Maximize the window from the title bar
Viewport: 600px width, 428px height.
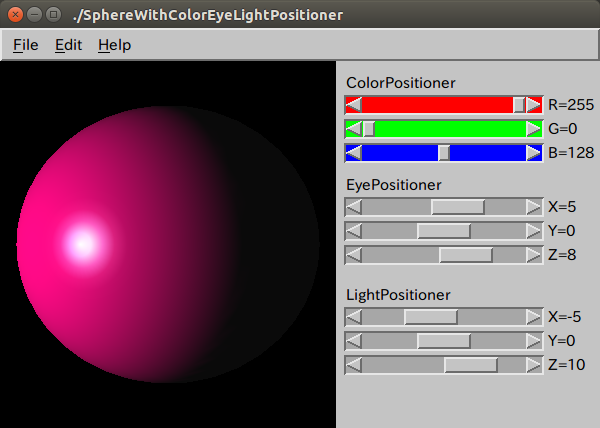click(x=54, y=15)
